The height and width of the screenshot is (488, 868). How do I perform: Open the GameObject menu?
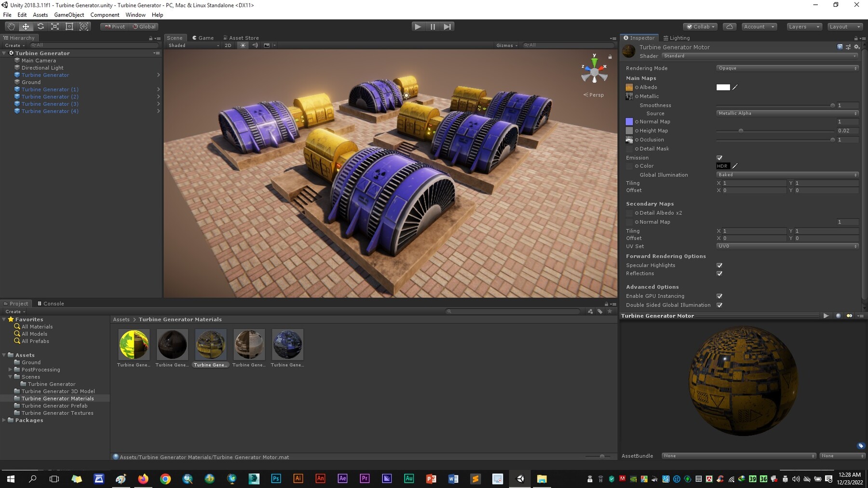pyautogui.click(x=68, y=14)
